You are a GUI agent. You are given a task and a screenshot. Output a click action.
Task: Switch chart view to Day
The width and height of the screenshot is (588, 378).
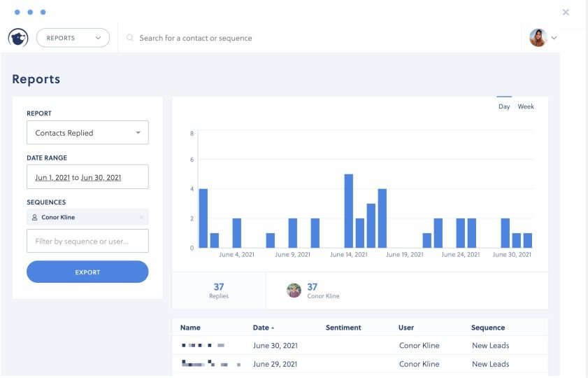coord(504,106)
